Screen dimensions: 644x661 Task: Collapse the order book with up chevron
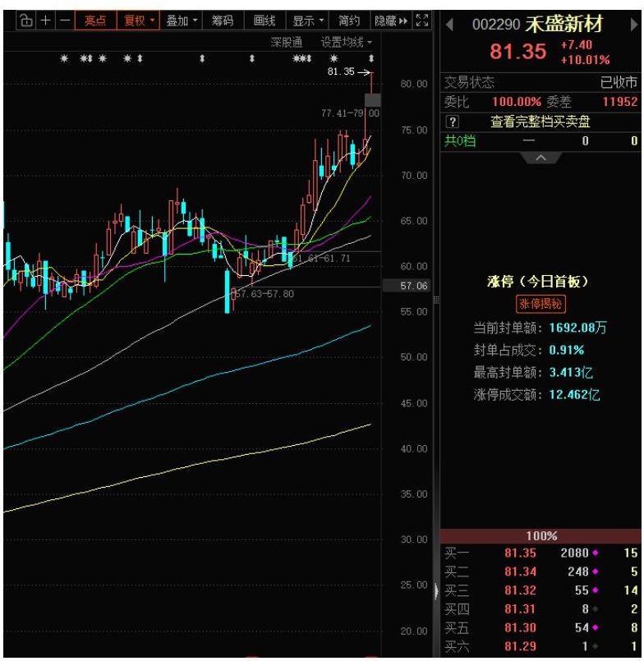point(540,158)
